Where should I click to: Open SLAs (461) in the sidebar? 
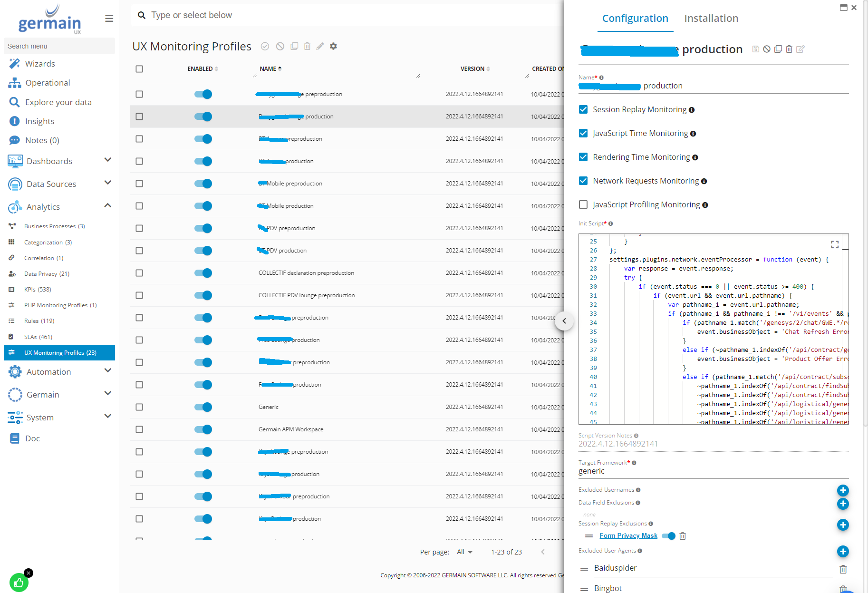click(38, 337)
